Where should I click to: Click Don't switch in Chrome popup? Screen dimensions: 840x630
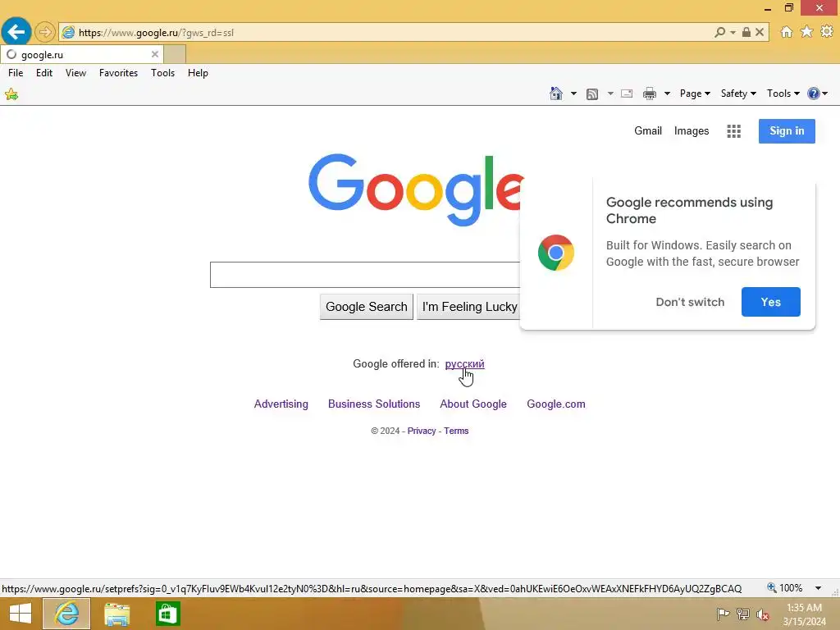pos(689,302)
